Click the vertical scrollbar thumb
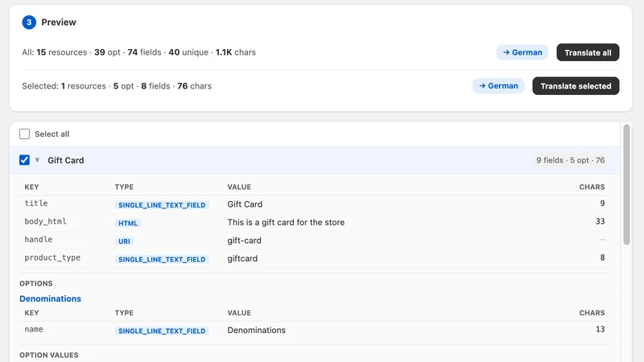Image resolution: width=644 pixels, height=362 pixels. tap(626, 185)
